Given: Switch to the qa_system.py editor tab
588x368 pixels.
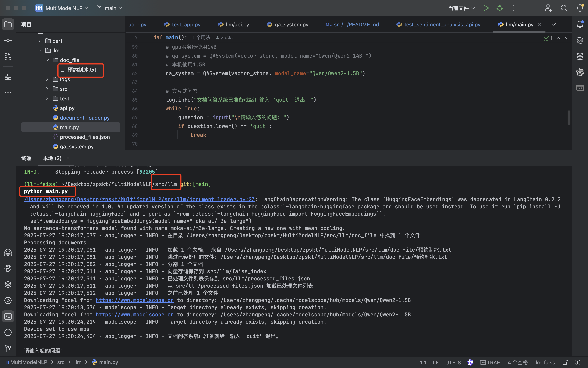Looking at the screenshot, I should (287, 25).
